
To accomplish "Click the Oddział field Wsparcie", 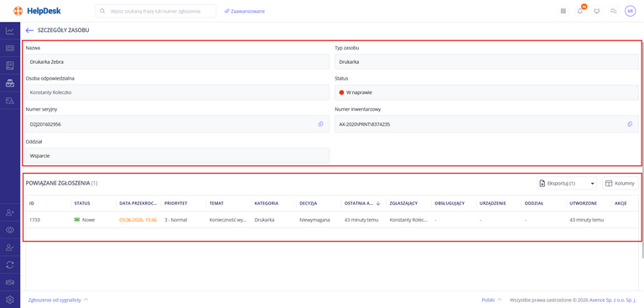I will (178, 156).
